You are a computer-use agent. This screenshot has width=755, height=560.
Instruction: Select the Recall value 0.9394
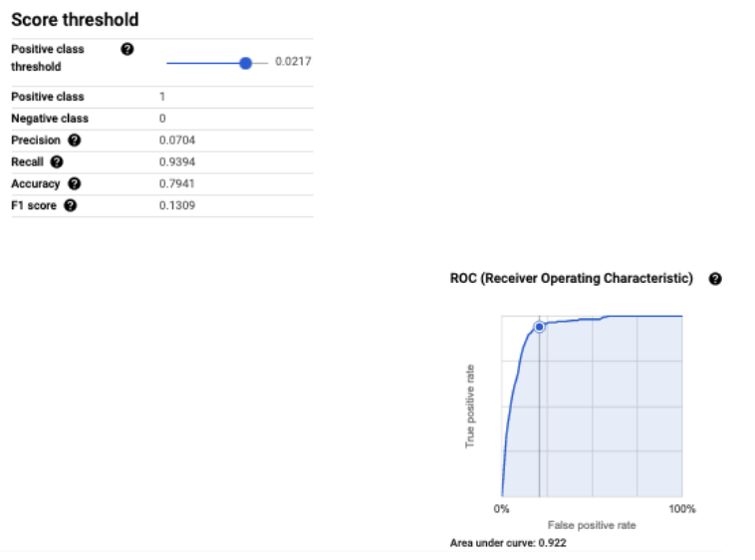(175, 162)
